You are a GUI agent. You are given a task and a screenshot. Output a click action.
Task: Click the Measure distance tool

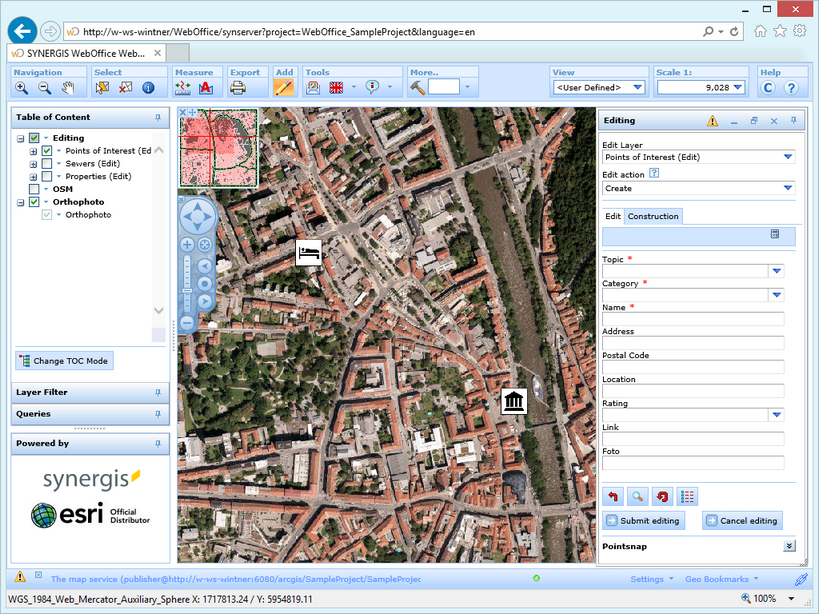click(181, 88)
